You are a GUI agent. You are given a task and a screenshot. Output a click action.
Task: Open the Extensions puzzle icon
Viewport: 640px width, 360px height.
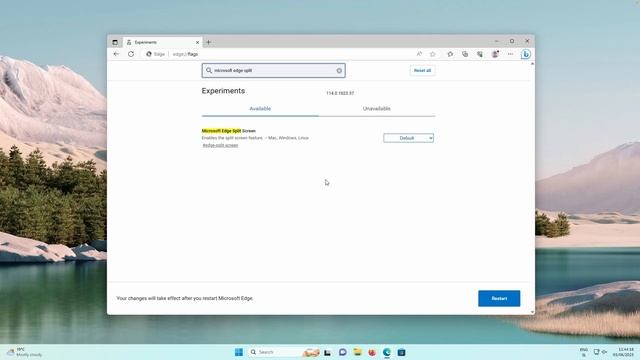[450, 54]
